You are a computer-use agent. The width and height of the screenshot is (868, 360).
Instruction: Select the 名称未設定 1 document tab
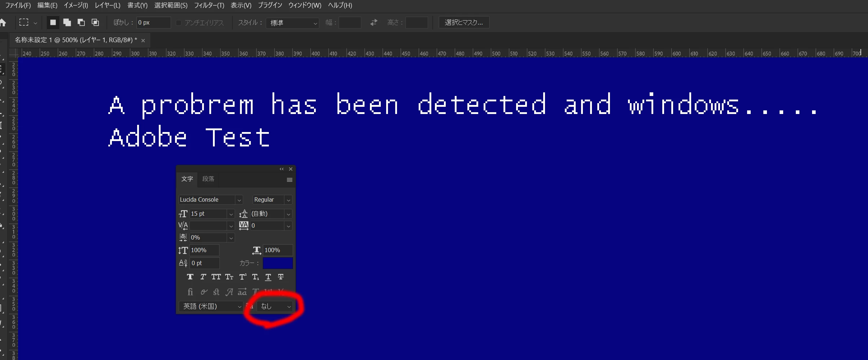click(x=76, y=40)
